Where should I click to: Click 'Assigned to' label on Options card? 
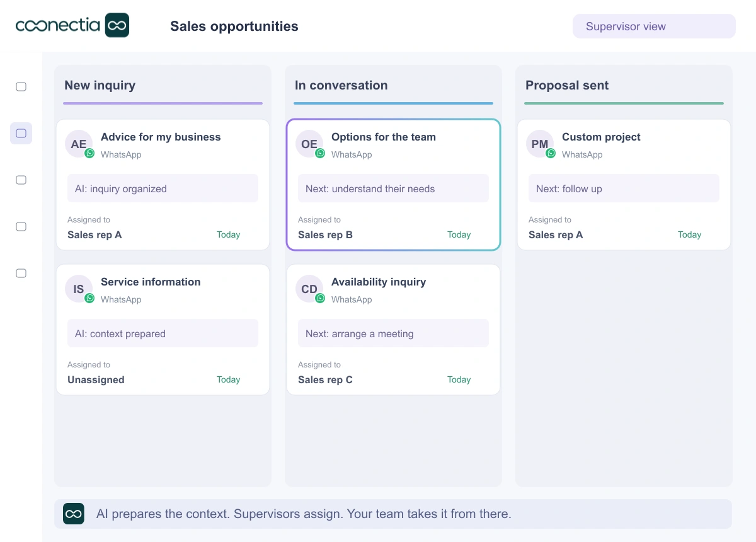(319, 220)
